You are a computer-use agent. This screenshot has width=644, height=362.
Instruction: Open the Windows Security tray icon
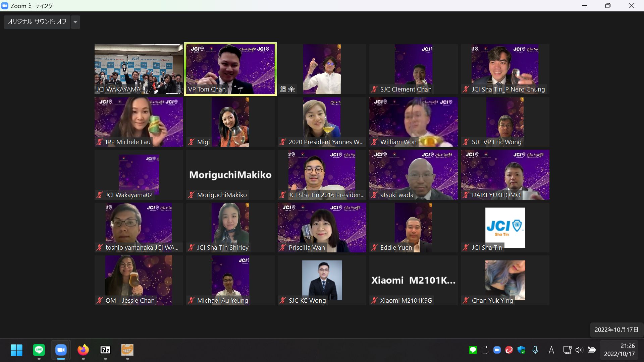(x=521, y=350)
